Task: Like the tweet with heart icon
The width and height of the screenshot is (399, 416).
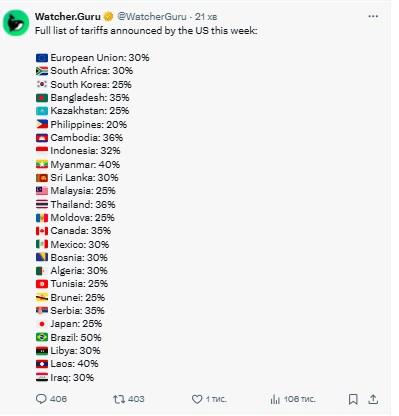Action: [x=197, y=399]
